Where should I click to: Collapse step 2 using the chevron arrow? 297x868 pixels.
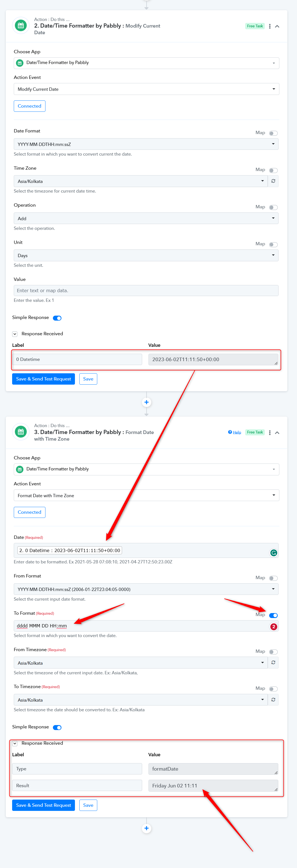[277, 26]
